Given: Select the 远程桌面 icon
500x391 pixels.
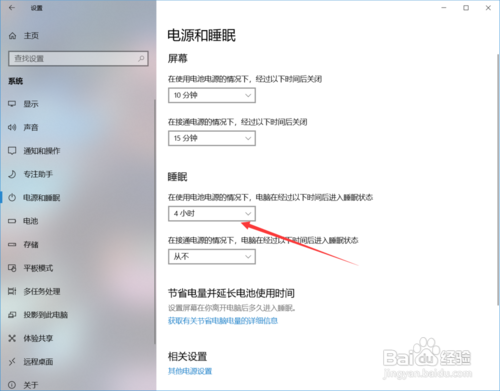Looking at the screenshot, I should (12, 362).
